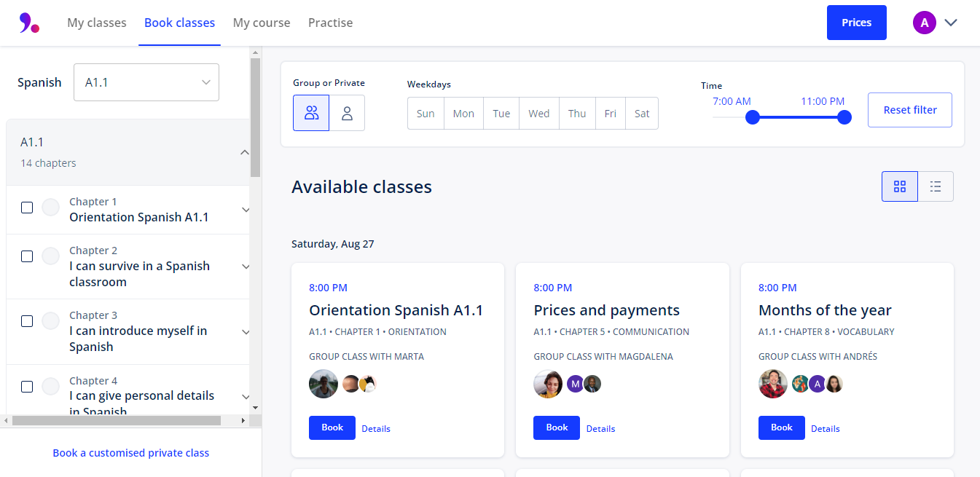Click the logo in the top-left corner
The width and height of the screenshot is (980, 477).
tap(29, 23)
